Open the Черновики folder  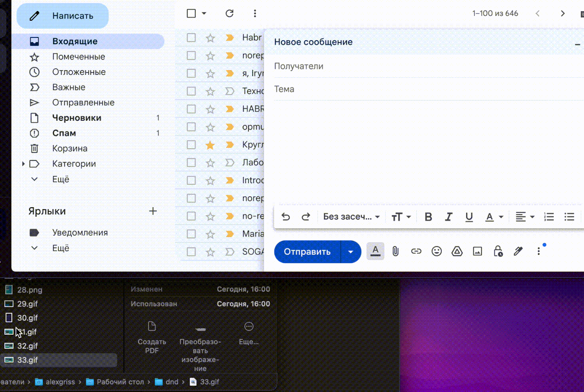[x=76, y=118]
